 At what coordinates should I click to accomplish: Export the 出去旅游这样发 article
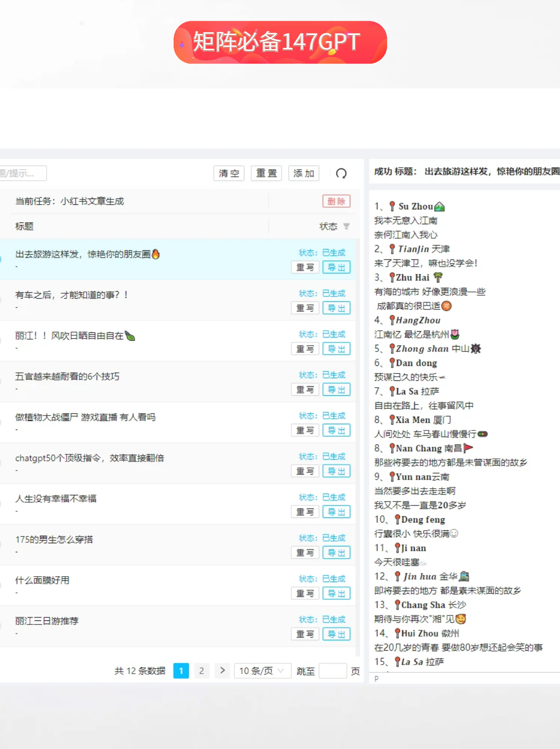336,267
